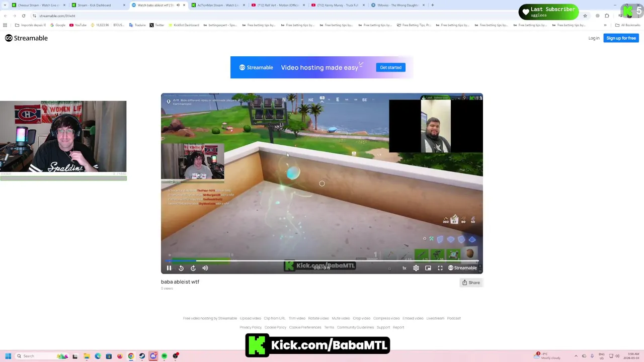Open the Twitter bookmark
Viewport: 644px width, 362px height.
tap(157, 25)
